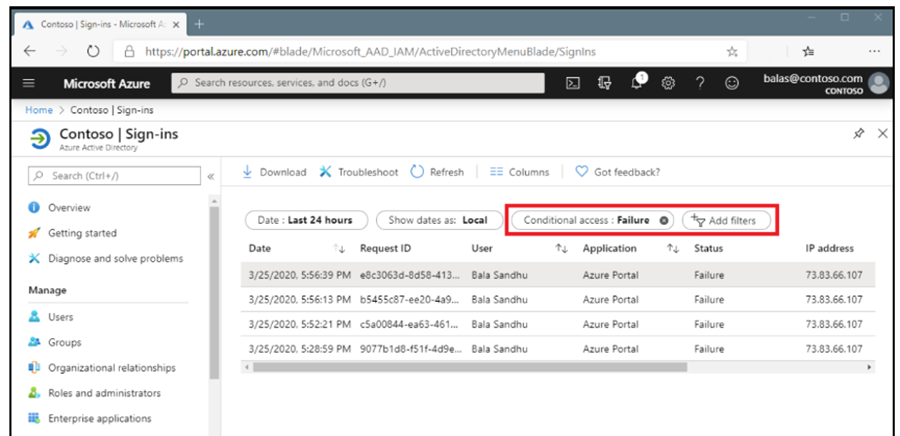Open Cloud Shell from the top bar
Image resolution: width=900 pixels, height=436 pixels.
point(573,83)
